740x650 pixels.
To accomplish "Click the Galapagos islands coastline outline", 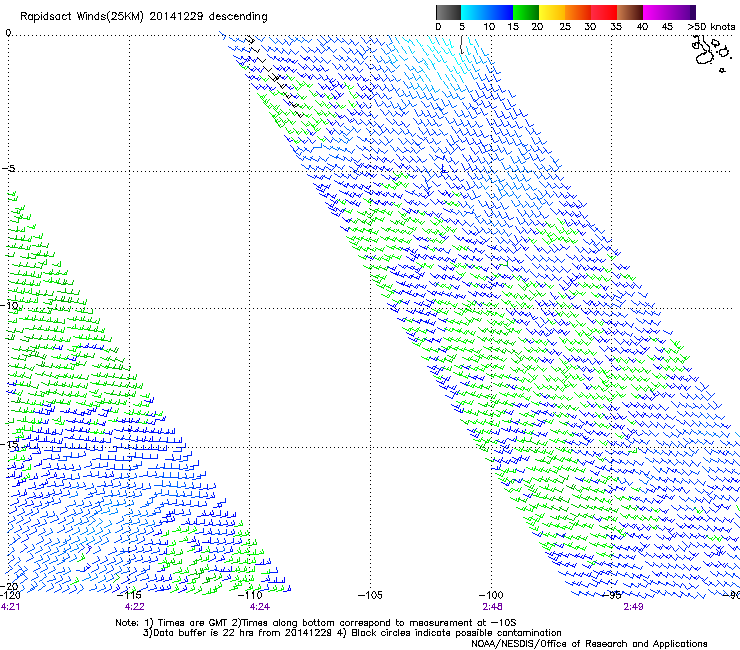I will [x=710, y=54].
